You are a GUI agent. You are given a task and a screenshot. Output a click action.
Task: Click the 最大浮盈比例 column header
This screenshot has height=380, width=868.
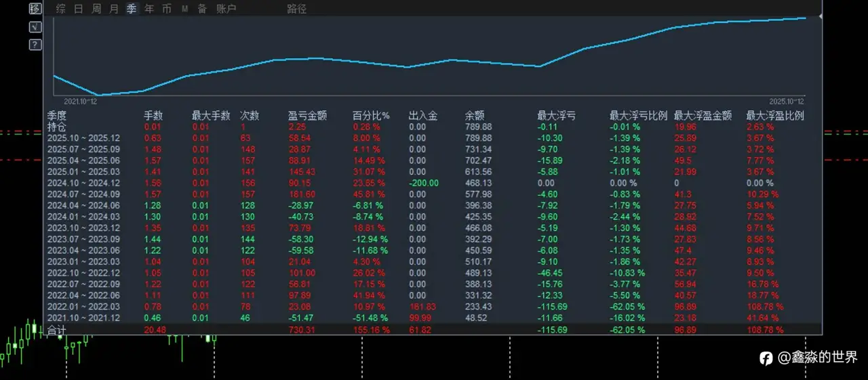click(775, 116)
